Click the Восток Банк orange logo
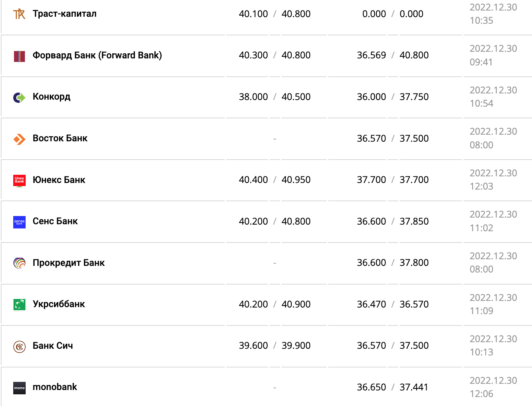The image size is (532, 406). [x=19, y=139]
